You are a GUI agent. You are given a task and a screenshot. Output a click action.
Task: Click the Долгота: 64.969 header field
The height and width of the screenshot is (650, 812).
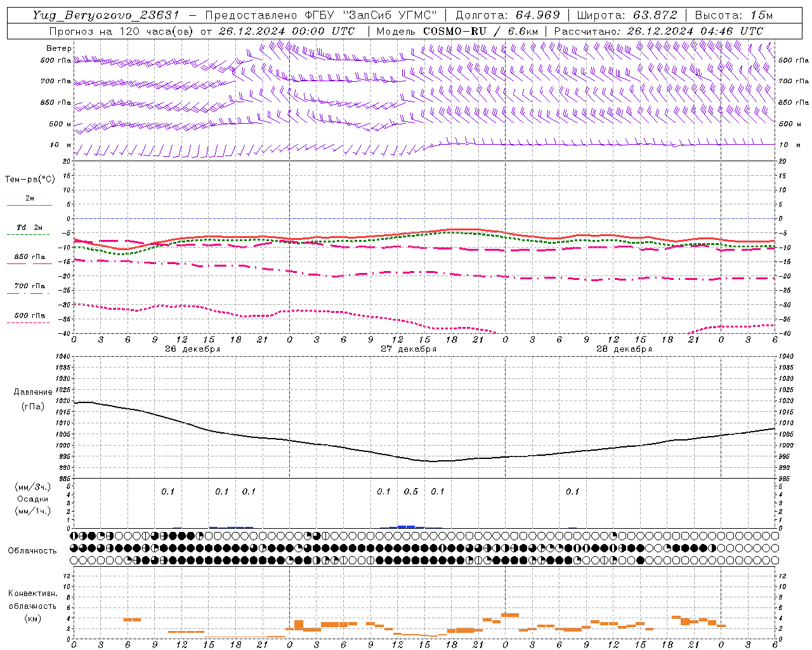507,15
